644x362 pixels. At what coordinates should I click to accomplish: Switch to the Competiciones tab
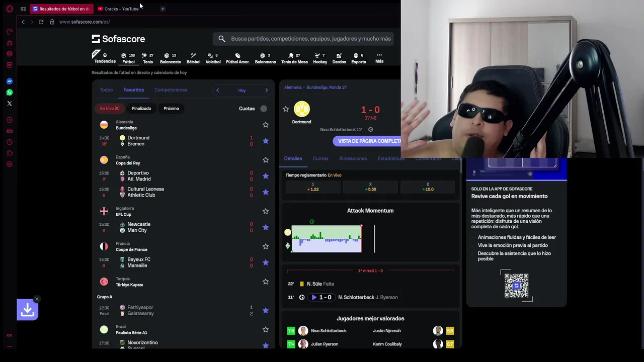coord(171,90)
